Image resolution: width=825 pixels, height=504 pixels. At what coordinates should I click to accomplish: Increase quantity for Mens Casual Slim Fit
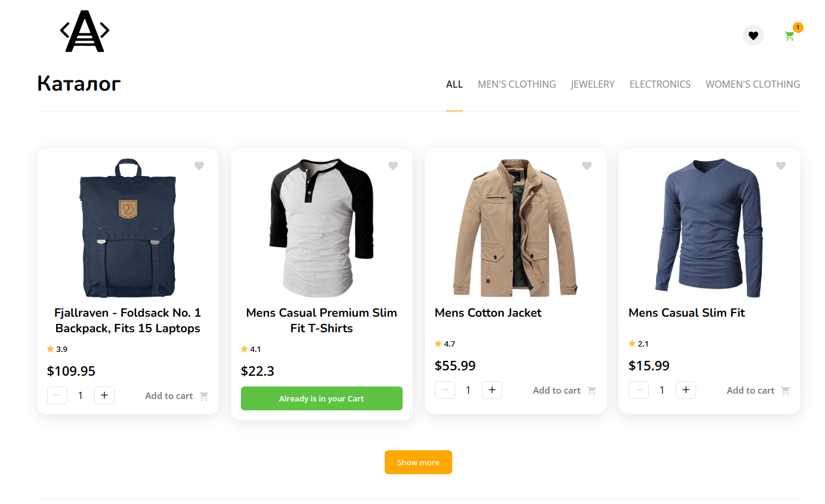(686, 390)
